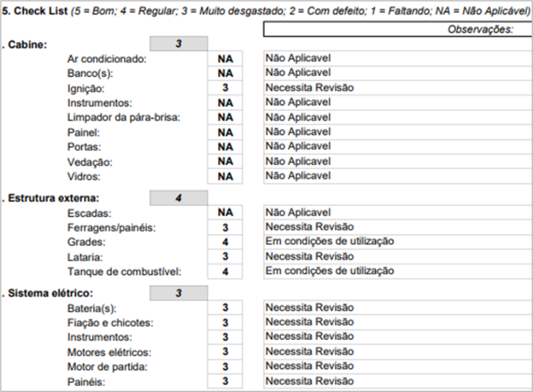The image size is (533, 392).
Task: Click the Cabine section rating cell
Action: click(x=179, y=44)
